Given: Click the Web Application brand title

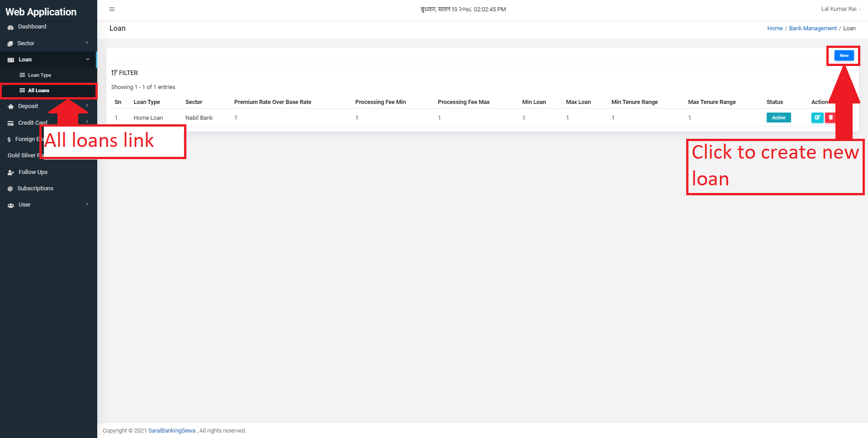Looking at the screenshot, I should coord(41,12).
